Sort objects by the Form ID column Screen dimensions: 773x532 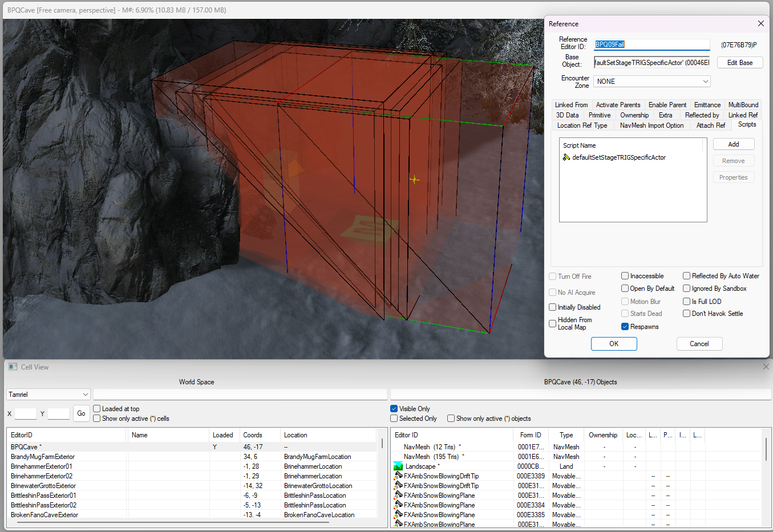[531, 435]
